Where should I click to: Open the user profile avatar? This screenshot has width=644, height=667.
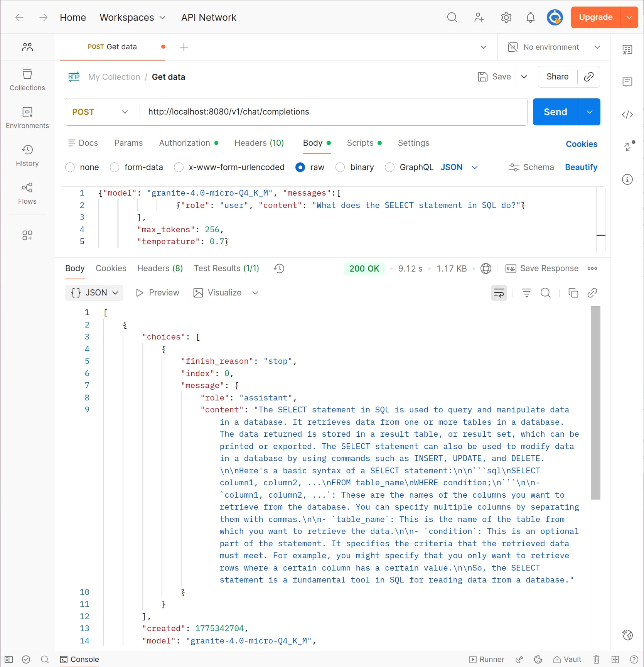[x=555, y=17]
